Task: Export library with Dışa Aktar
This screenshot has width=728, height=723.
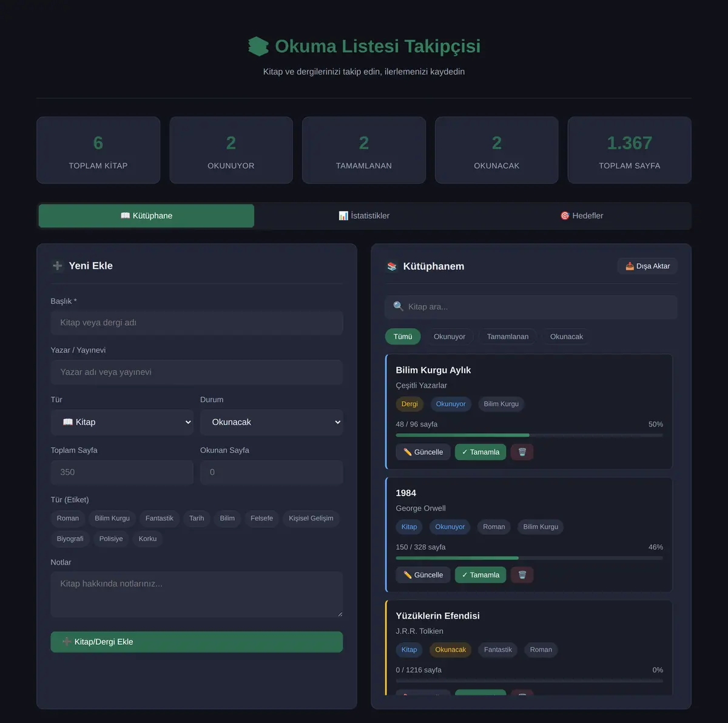Action: coord(647,266)
